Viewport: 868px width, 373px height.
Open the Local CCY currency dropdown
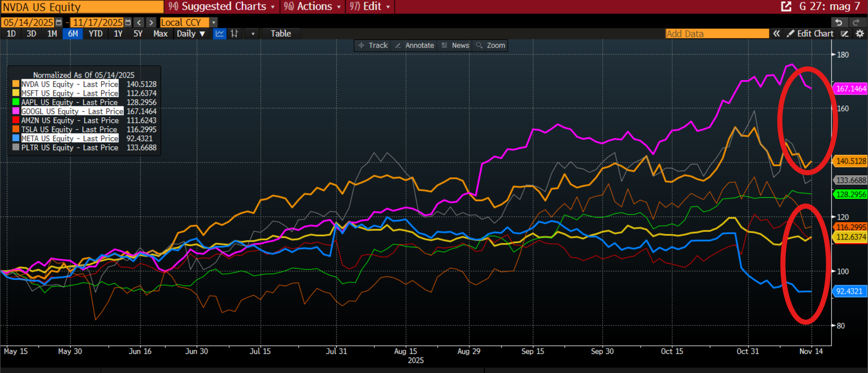pos(214,23)
